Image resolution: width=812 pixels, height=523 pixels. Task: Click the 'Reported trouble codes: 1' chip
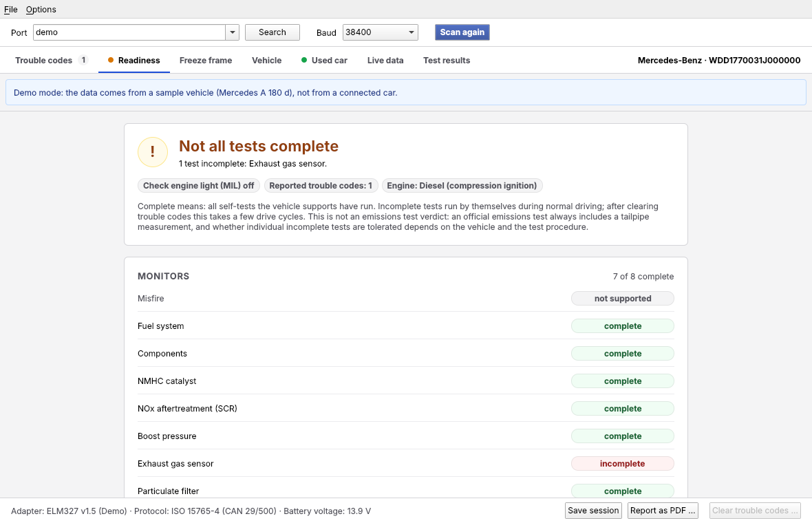321,185
